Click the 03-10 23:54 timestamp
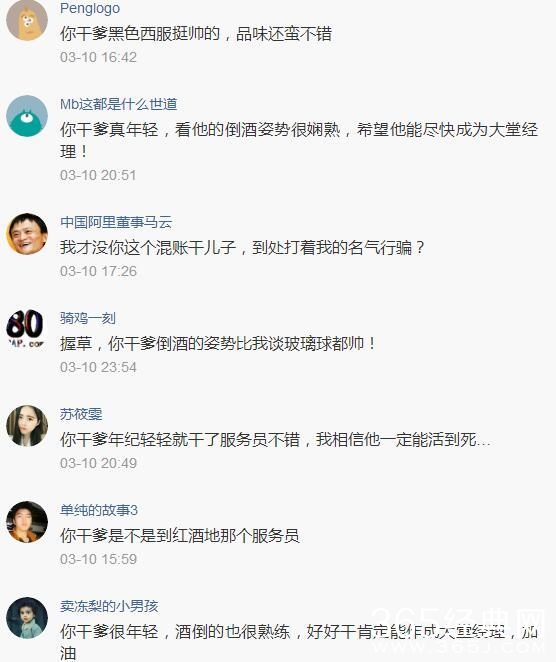 [98, 367]
